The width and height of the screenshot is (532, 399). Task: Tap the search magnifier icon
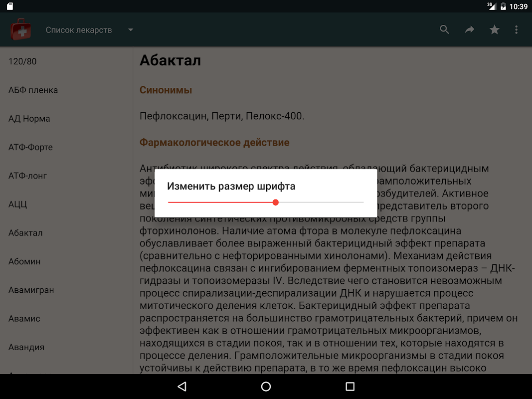pyautogui.click(x=444, y=30)
